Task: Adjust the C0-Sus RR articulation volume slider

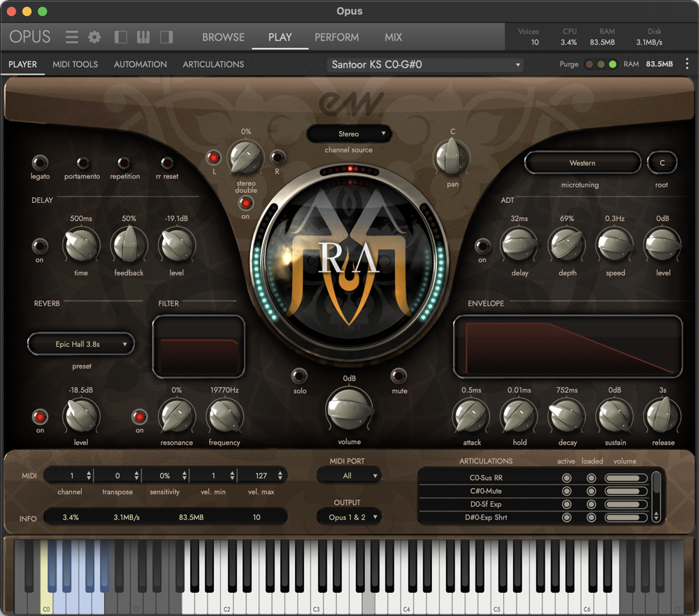Action: click(624, 478)
